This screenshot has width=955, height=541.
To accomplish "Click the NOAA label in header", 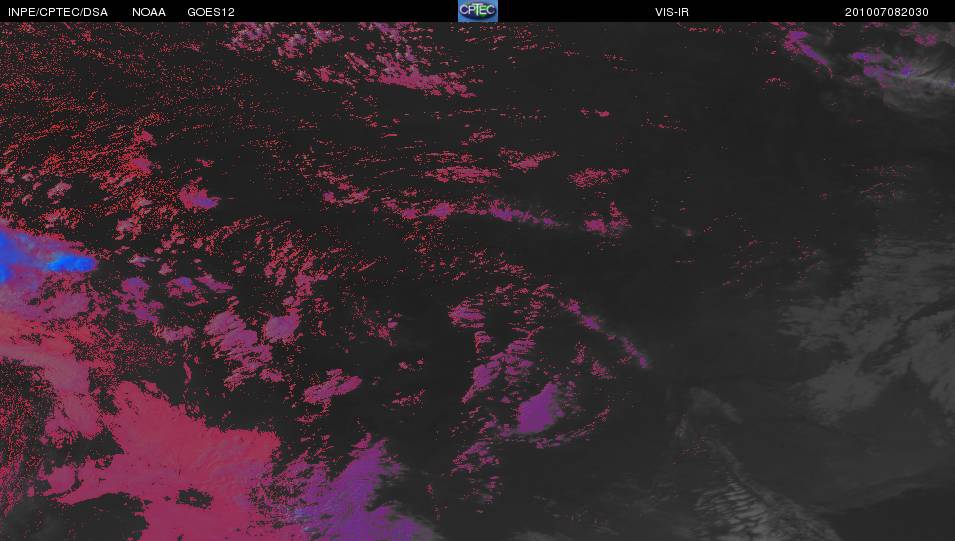I will (149, 12).
